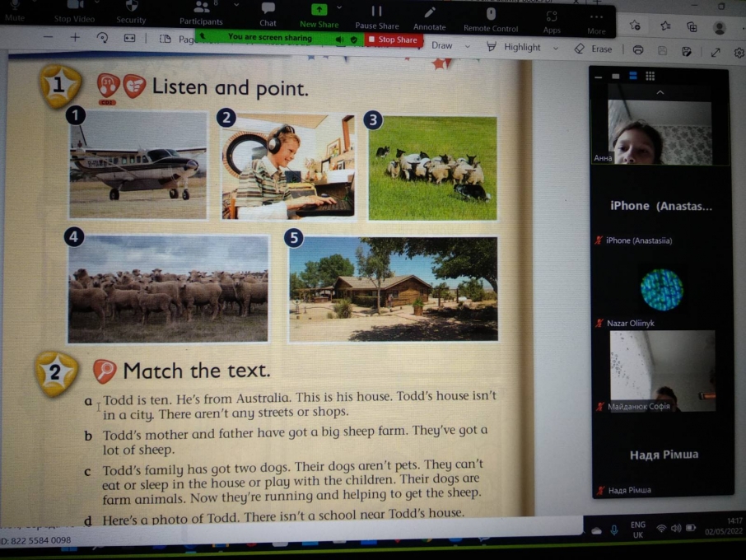Expand the Stop Video options arrow
The image size is (746, 560).
click(x=96, y=2)
